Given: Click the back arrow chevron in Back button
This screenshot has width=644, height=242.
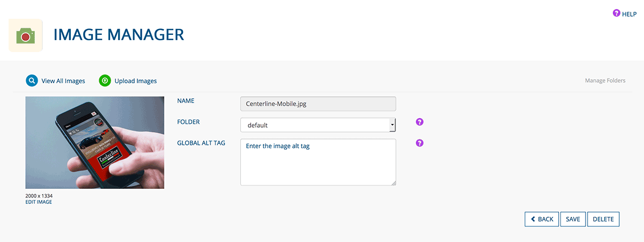Looking at the screenshot, I should click(x=533, y=219).
